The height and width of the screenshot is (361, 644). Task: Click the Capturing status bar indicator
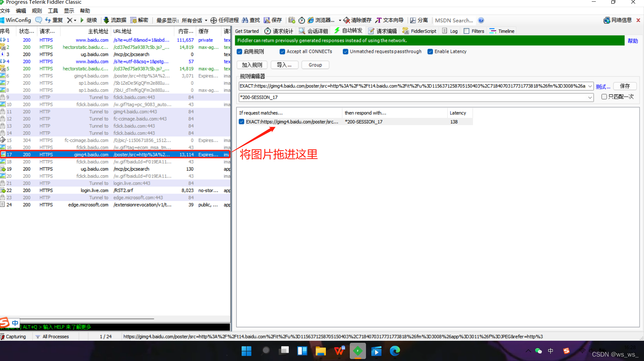click(x=13, y=336)
